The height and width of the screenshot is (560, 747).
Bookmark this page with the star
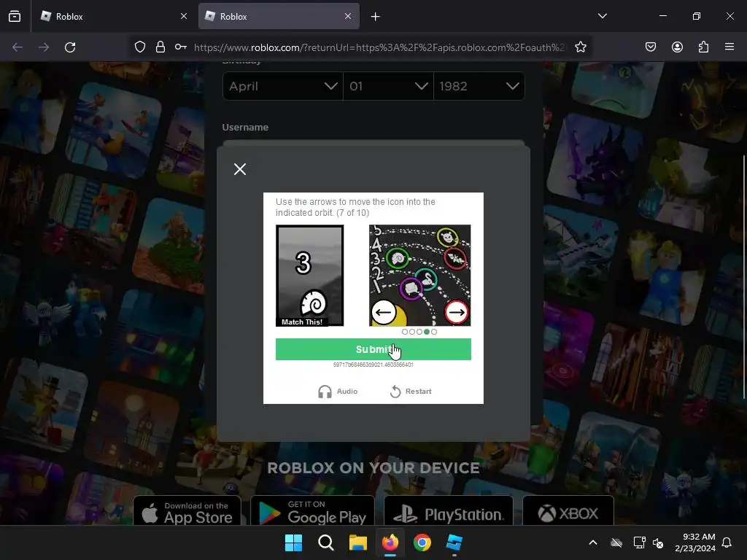(580, 47)
